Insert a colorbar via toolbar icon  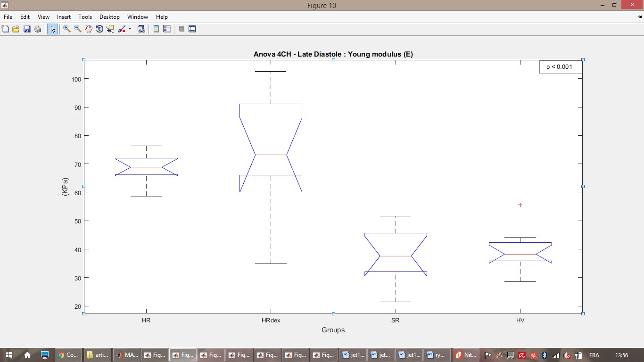tap(156, 29)
